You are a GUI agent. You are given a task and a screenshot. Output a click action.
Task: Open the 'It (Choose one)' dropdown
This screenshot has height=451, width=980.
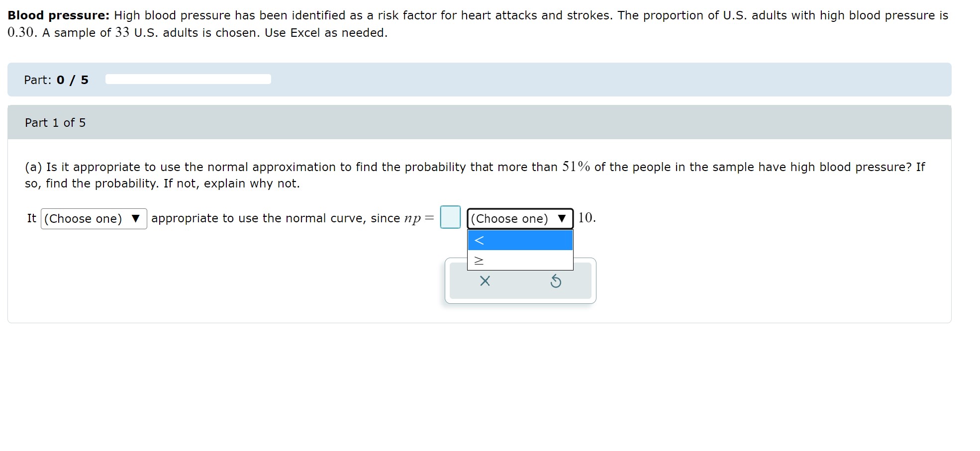tap(94, 219)
